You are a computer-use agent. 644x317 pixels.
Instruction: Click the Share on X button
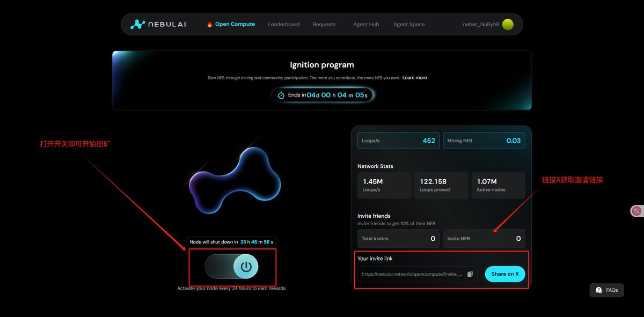click(505, 274)
